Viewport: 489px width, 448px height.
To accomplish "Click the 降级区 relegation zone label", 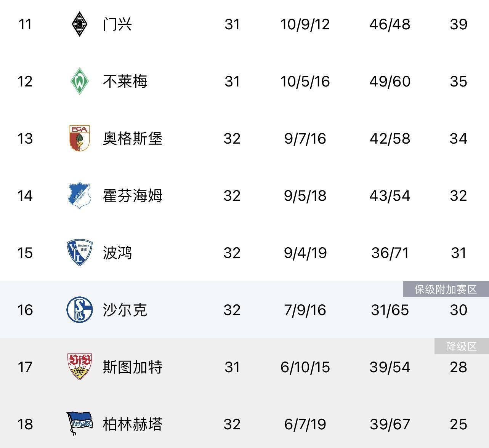I will pos(462,347).
